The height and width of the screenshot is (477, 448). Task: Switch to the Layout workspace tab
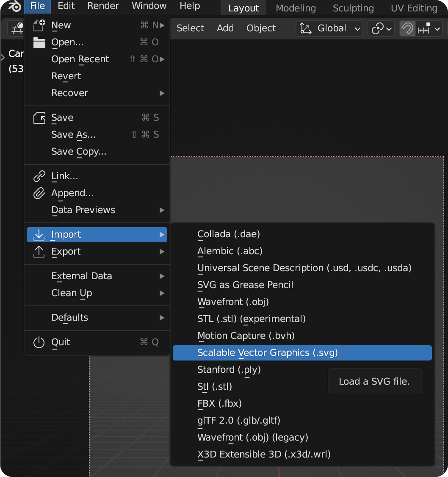pos(243,8)
